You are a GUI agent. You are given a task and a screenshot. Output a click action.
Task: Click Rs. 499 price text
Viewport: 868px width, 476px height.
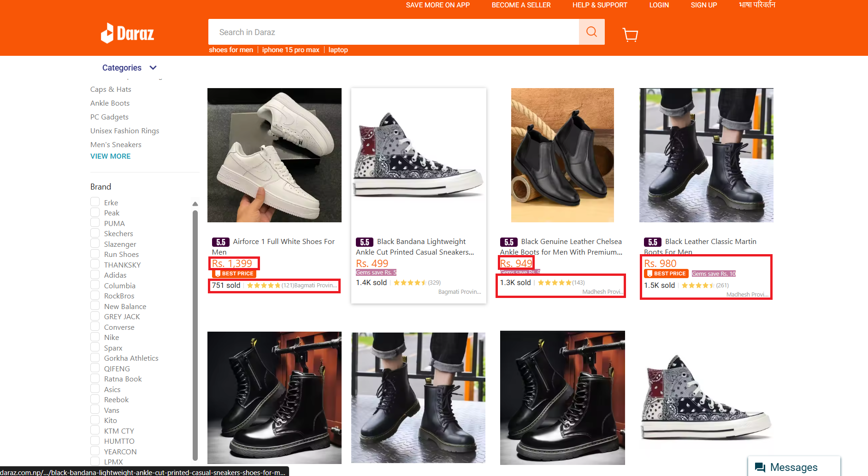point(372,263)
